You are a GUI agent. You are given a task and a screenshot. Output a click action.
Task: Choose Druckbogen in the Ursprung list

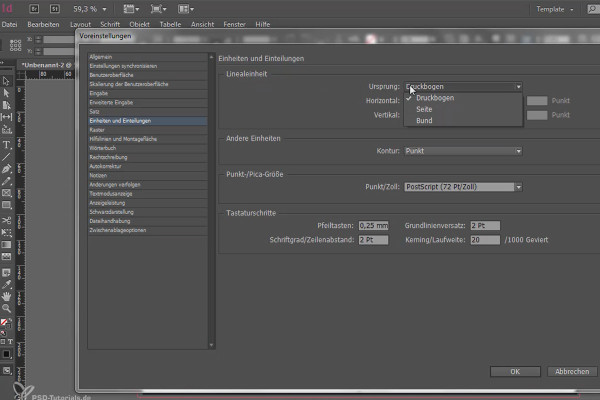463,98
